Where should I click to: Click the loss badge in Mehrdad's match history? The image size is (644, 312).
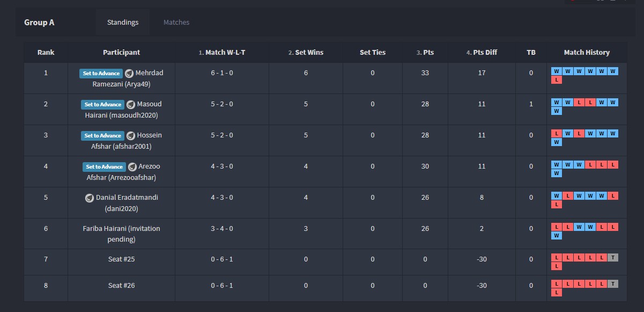[557, 80]
